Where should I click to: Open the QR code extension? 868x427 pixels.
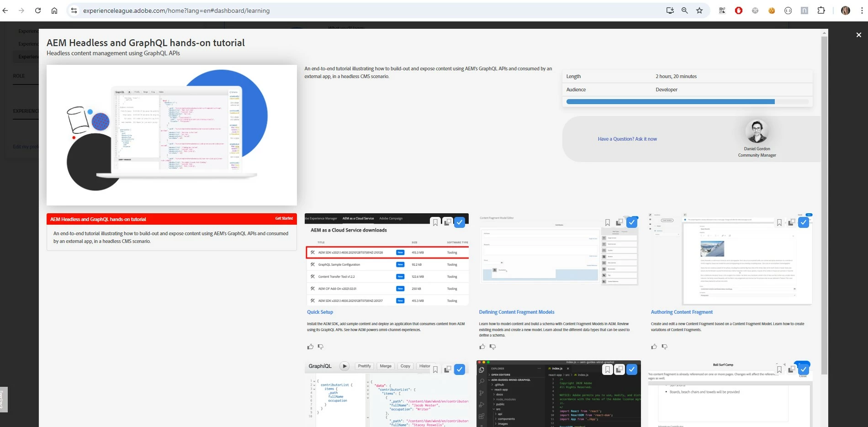point(722,11)
